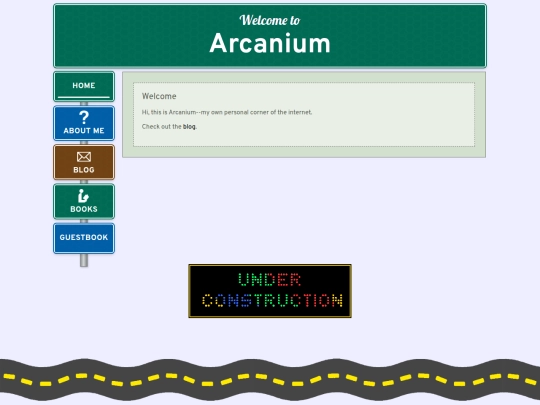Open the About Me page
Viewport: 540px width, 405px height.
click(84, 123)
